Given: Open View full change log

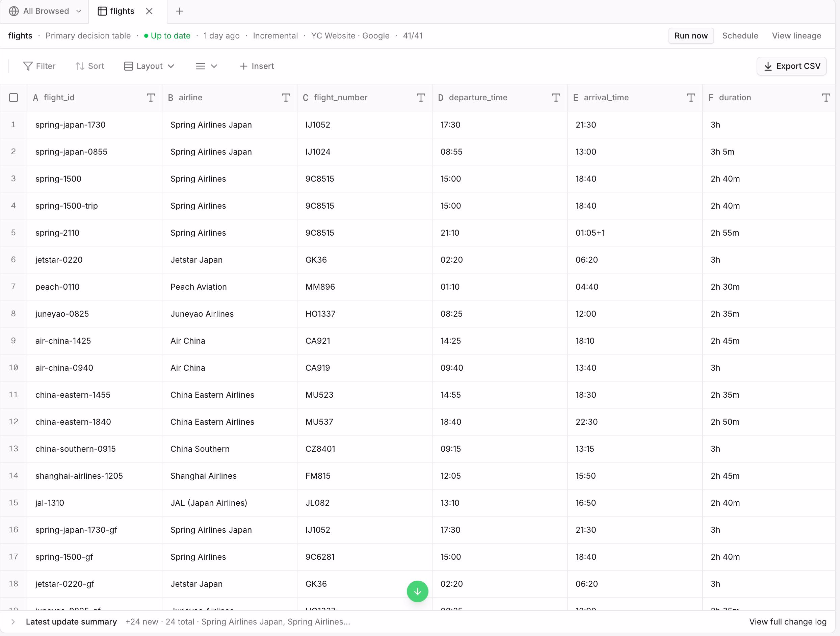Looking at the screenshot, I should pos(788,621).
